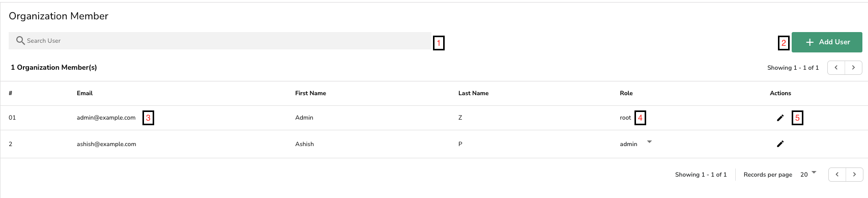868x198 pixels.
Task: Edit the ashish@example.com user with pencil icon
Action: click(780, 144)
